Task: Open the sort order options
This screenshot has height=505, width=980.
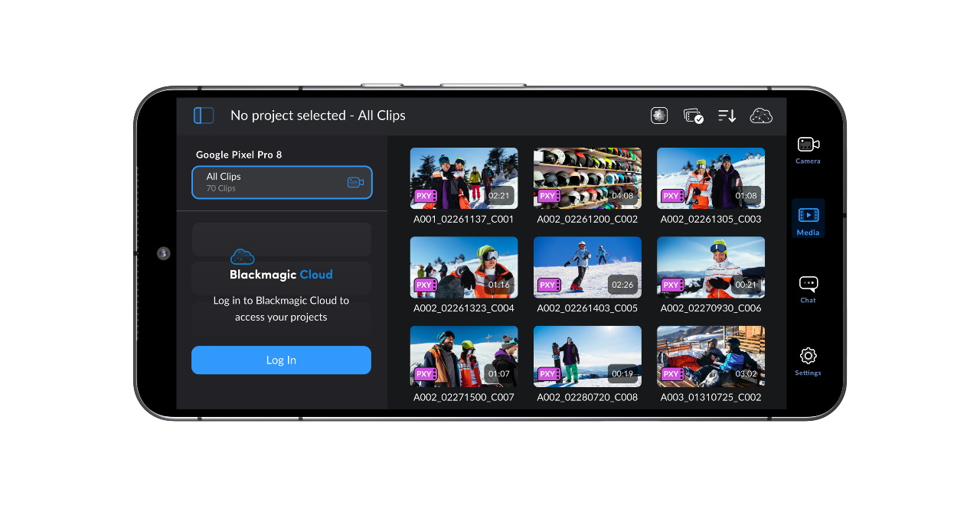Action: 726,115
